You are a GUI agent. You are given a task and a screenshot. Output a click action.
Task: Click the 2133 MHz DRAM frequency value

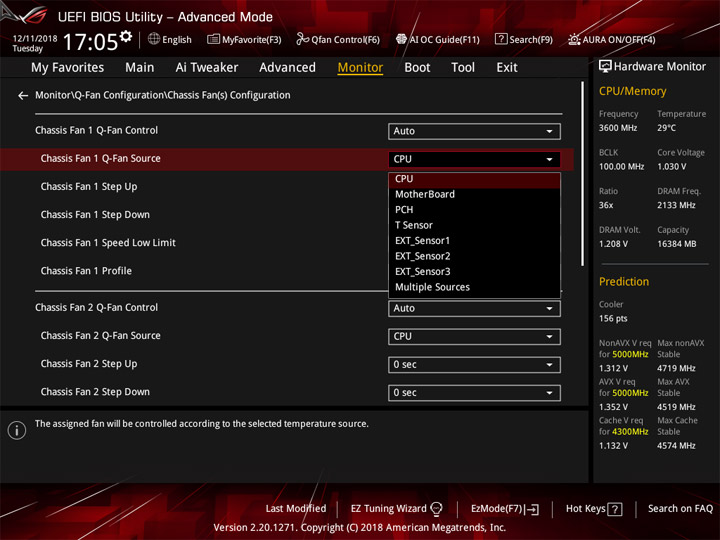coord(676,205)
